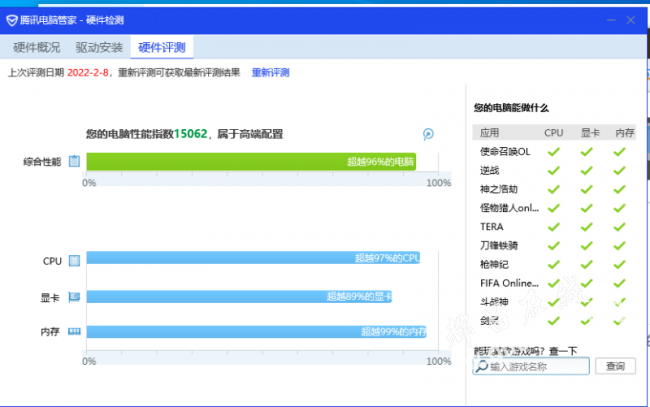Click the 超越89%的显卡 label

(359, 296)
